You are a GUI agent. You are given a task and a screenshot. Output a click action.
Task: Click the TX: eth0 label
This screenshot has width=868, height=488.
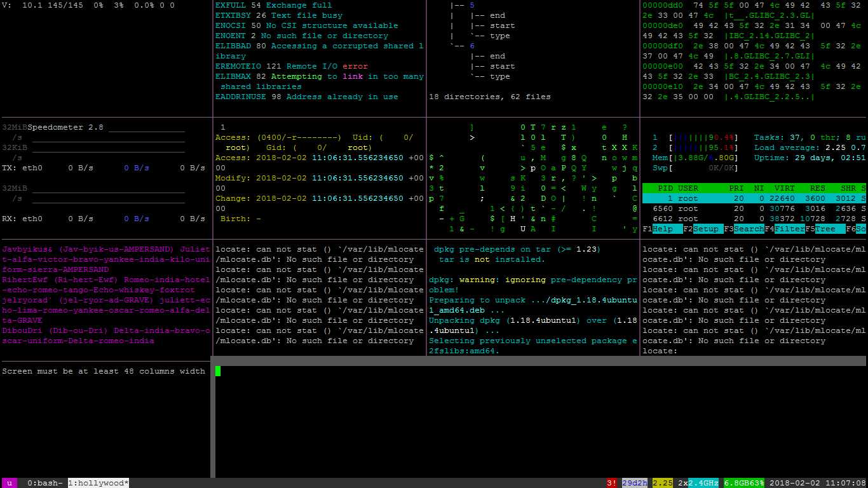coord(22,168)
